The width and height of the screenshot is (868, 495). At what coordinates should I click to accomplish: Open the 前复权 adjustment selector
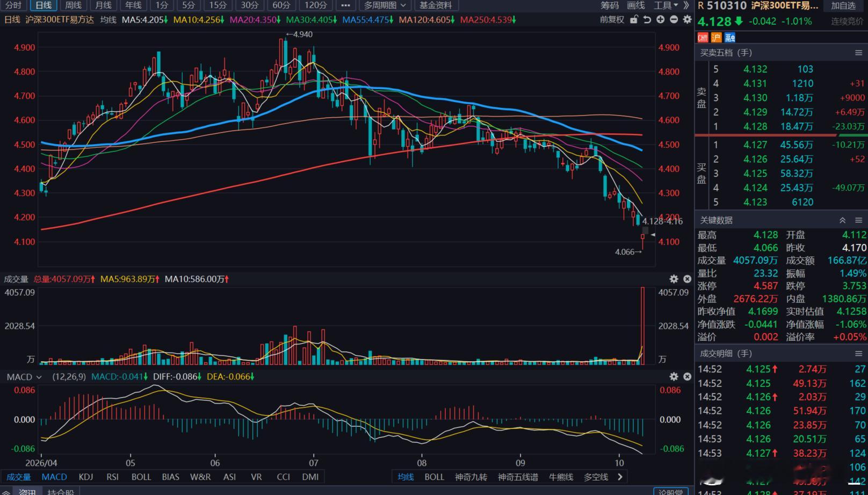point(612,19)
